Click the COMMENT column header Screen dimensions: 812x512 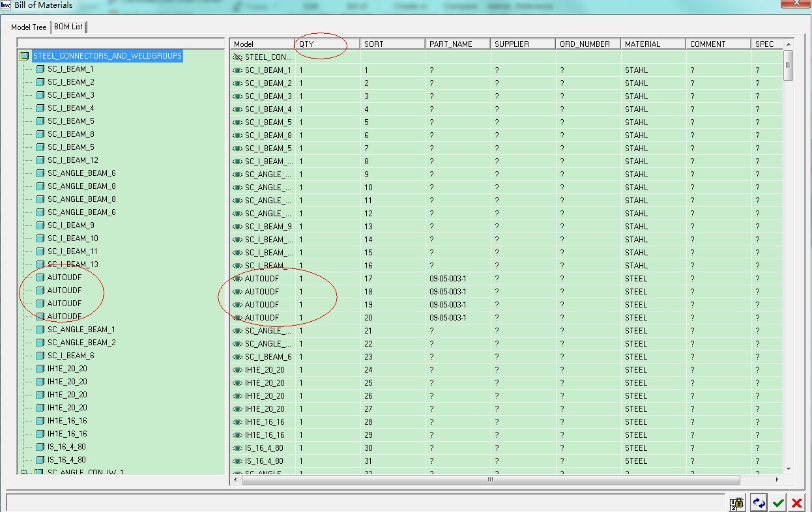pos(719,44)
